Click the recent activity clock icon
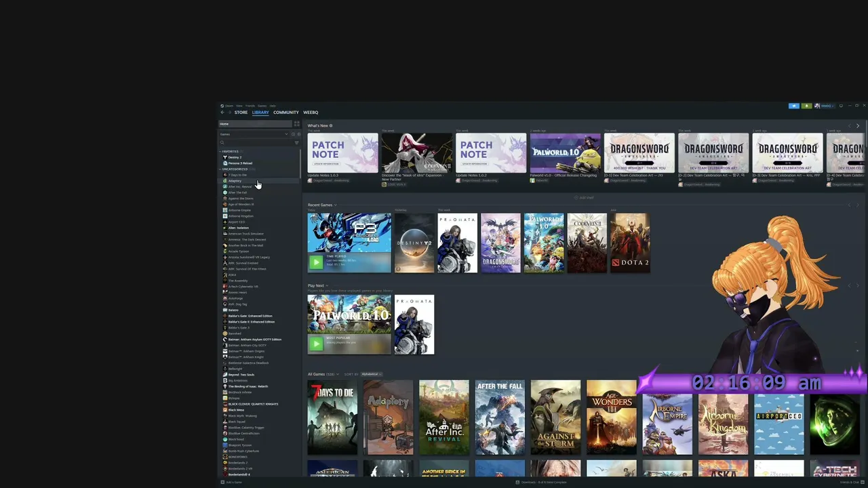The image size is (868, 488). [x=294, y=134]
